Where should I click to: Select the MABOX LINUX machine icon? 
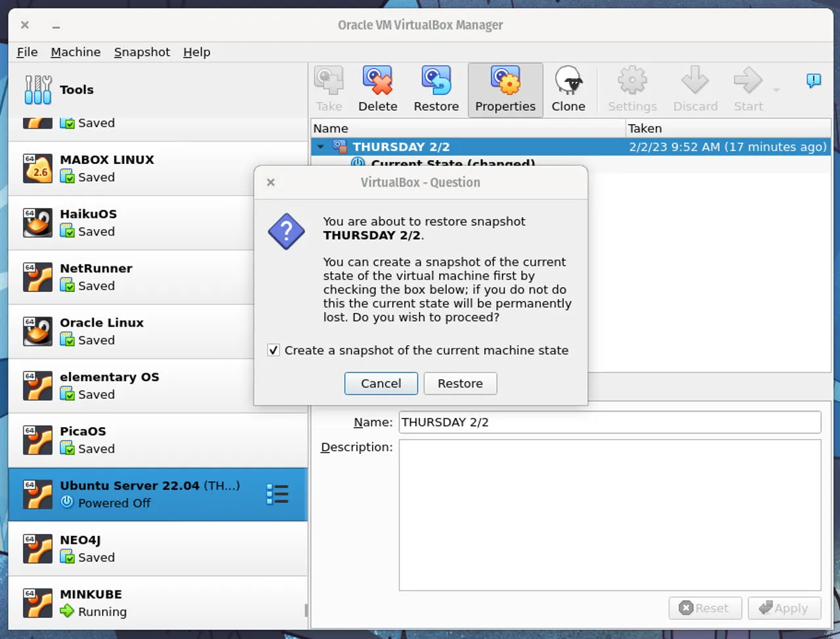click(37, 169)
